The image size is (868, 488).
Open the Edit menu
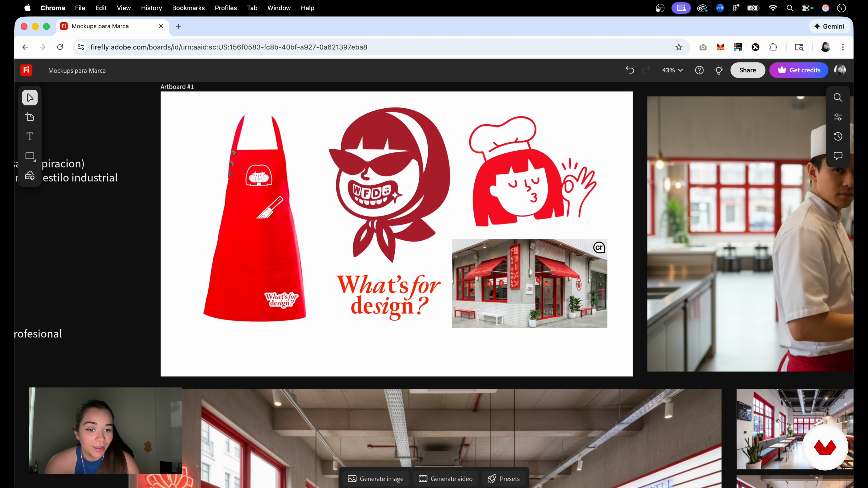101,8
